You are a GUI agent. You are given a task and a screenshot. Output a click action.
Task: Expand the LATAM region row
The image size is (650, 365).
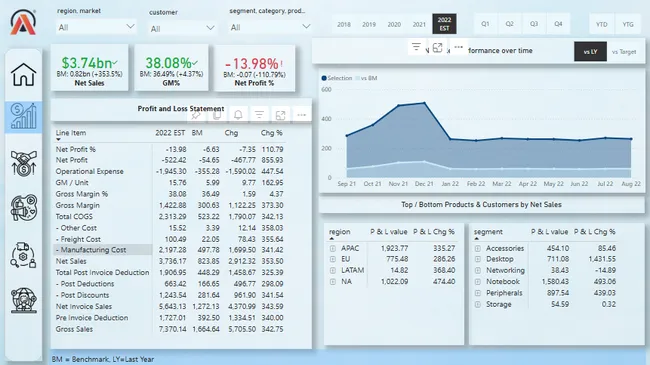(x=332, y=270)
